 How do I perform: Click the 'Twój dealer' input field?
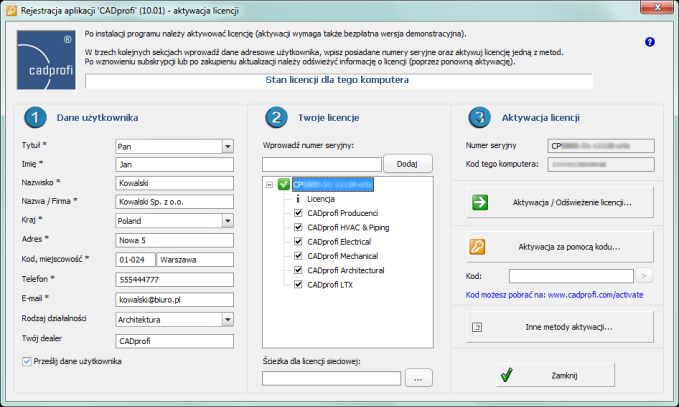pos(175,341)
